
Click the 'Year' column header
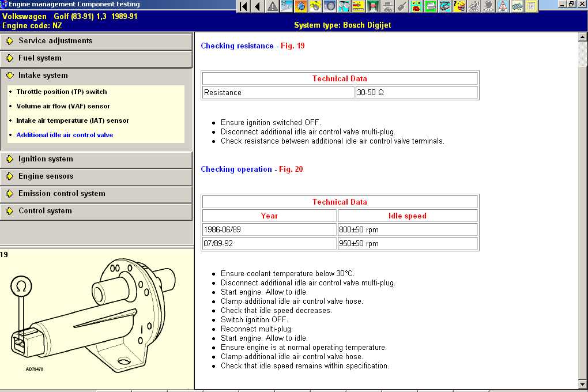(269, 216)
